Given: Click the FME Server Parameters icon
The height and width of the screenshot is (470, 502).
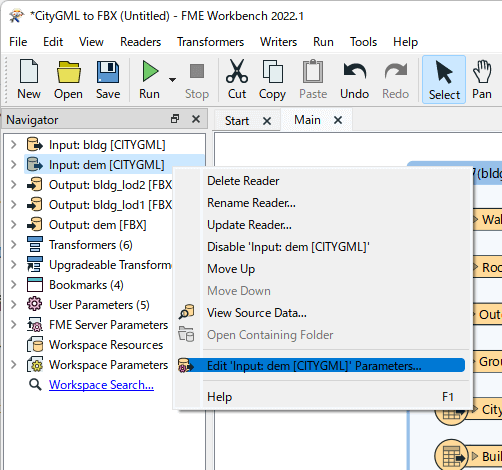Looking at the screenshot, I should 35,325.
